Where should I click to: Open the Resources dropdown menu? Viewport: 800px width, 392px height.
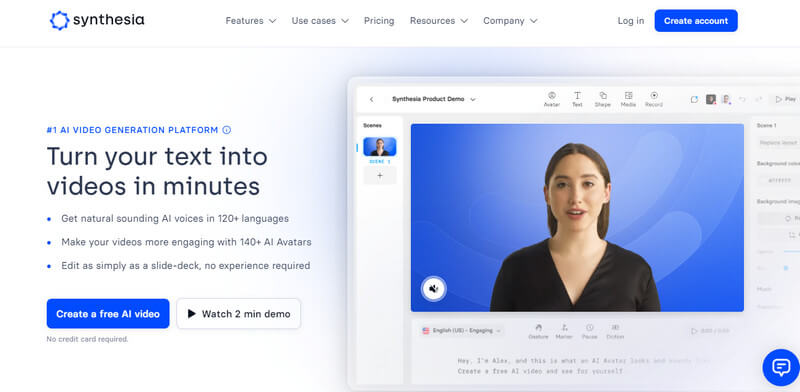[x=439, y=21]
